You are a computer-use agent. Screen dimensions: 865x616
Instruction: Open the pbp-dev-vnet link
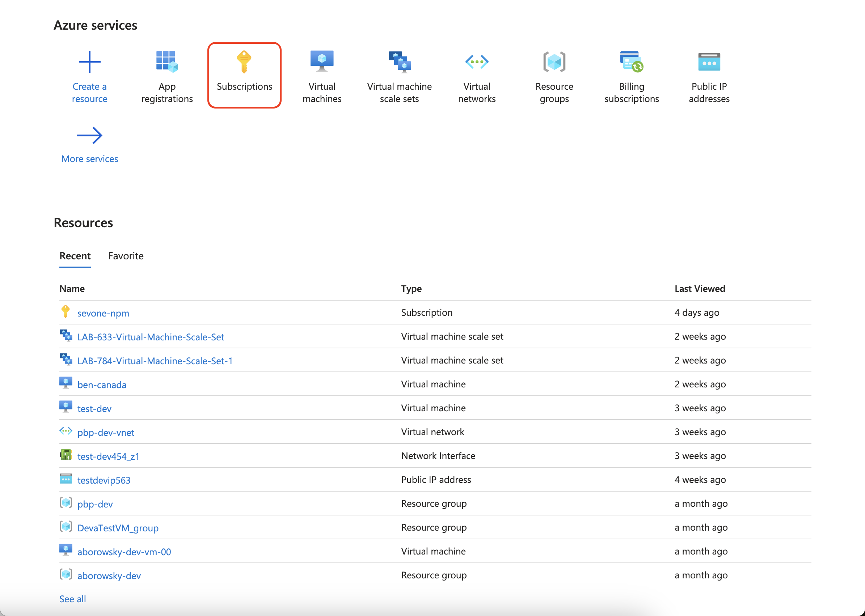click(106, 433)
